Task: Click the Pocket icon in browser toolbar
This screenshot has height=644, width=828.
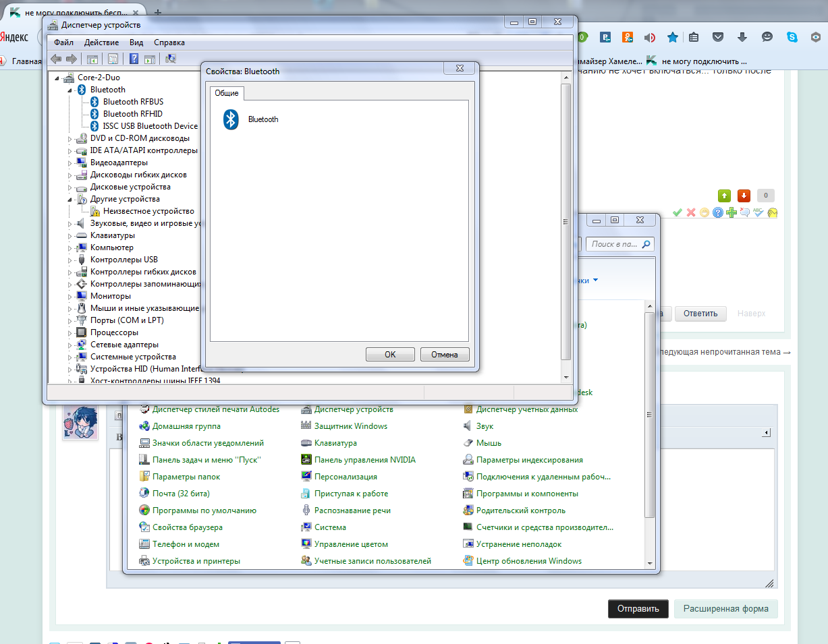Action: click(719, 37)
